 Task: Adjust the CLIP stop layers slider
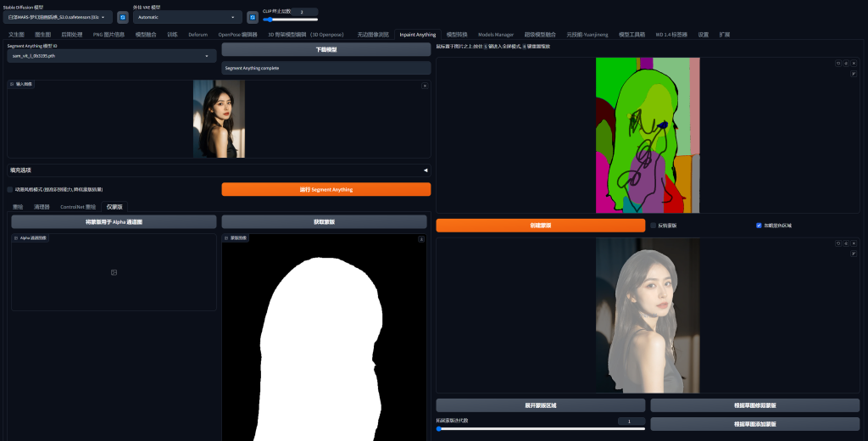270,19
